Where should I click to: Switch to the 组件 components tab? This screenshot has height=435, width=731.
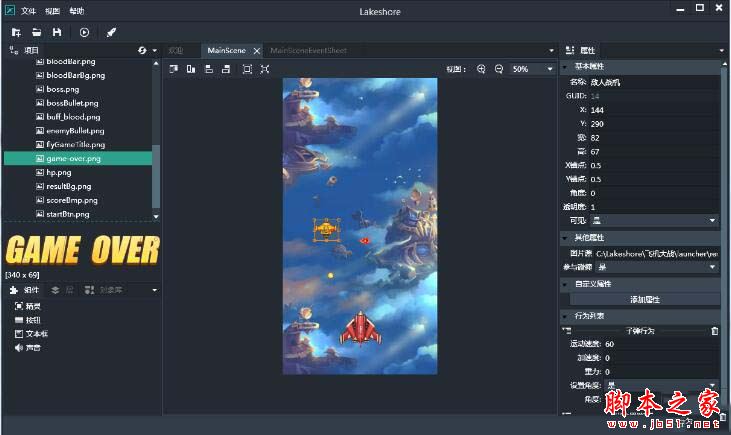click(x=25, y=290)
